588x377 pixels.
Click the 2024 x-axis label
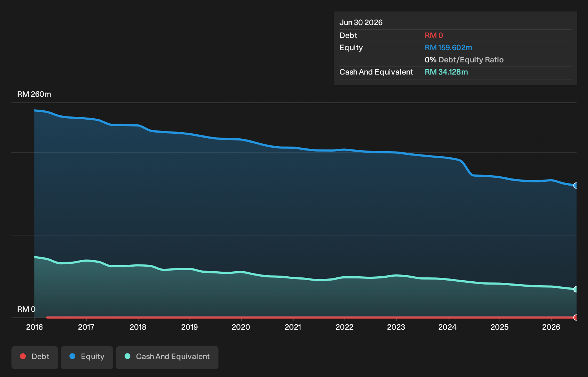[448, 327]
